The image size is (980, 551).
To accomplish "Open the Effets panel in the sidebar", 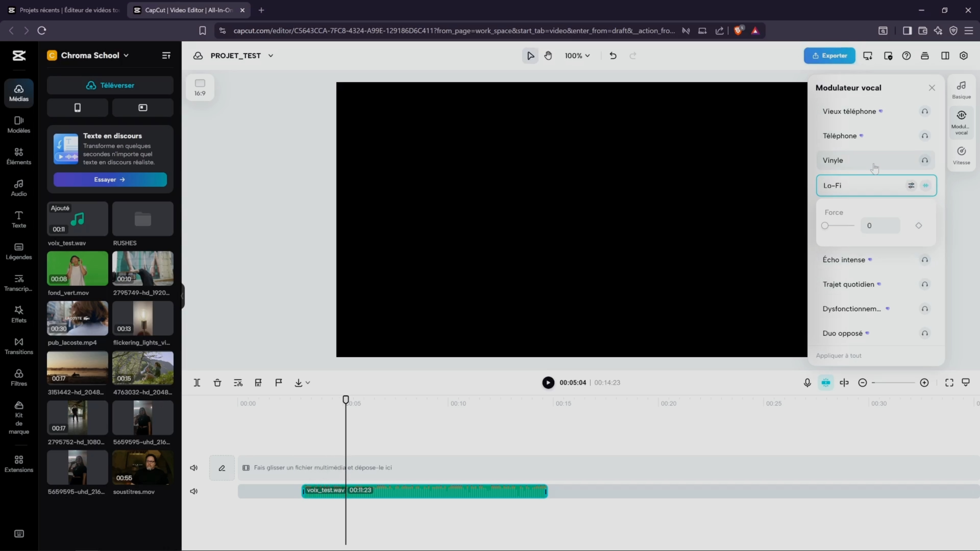I will click(x=19, y=314).
